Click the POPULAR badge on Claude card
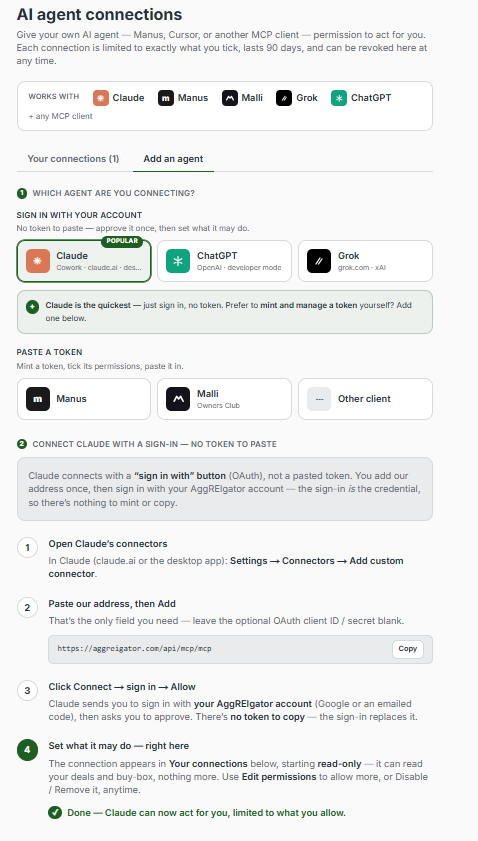This screenshot has width=478, height=841. coord(122,241)
